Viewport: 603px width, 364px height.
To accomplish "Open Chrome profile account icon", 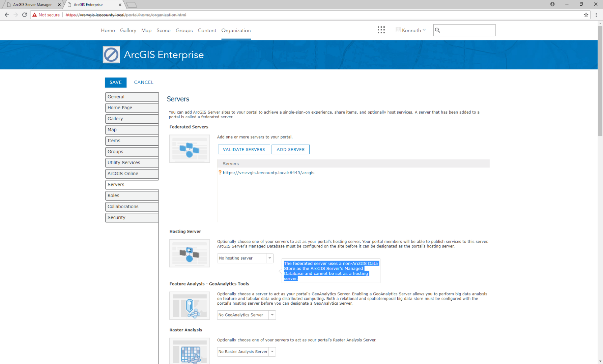I will 552,4.
